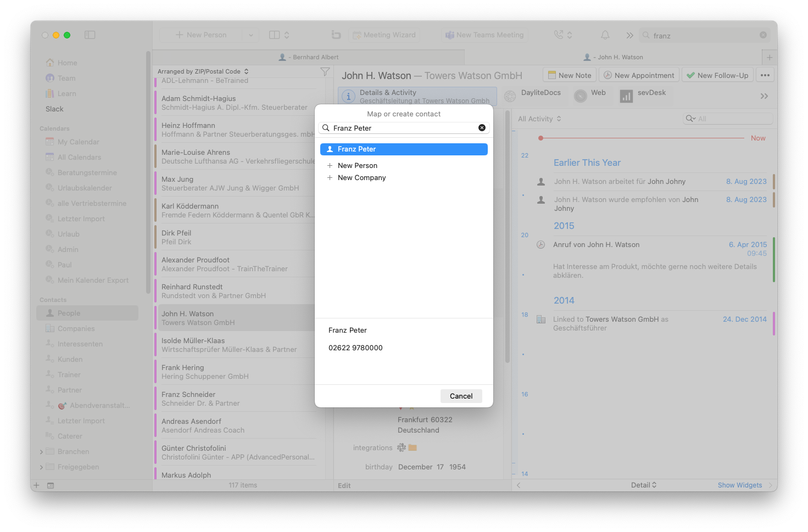Select Abendveranstalt... smart list
Viewport: 808px width, 532px height.
(x=88, y=406)
